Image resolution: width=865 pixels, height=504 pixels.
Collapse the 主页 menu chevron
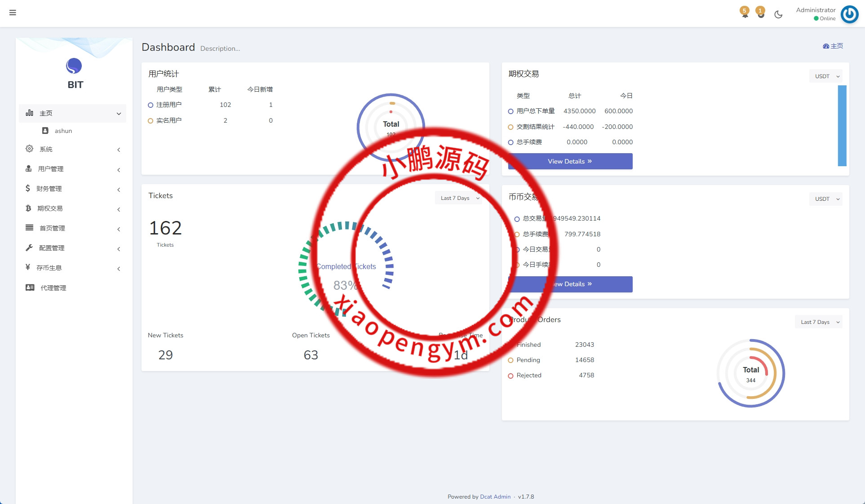[119, 114]
